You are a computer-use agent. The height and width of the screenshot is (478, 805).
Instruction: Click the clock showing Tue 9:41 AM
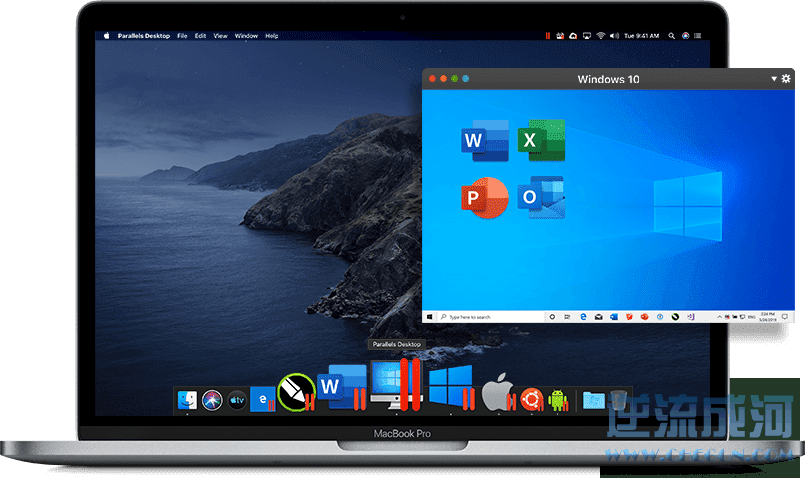pos(641,36)
